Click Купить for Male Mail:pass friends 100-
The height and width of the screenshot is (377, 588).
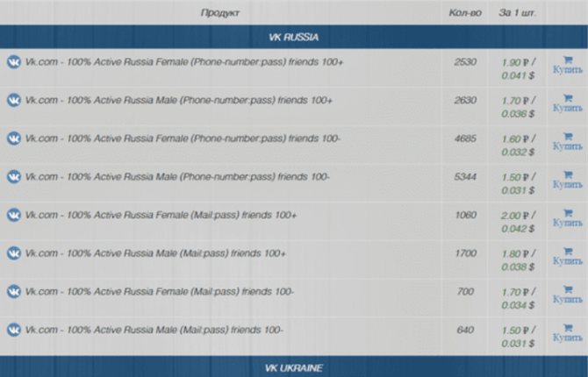[568, 338]
